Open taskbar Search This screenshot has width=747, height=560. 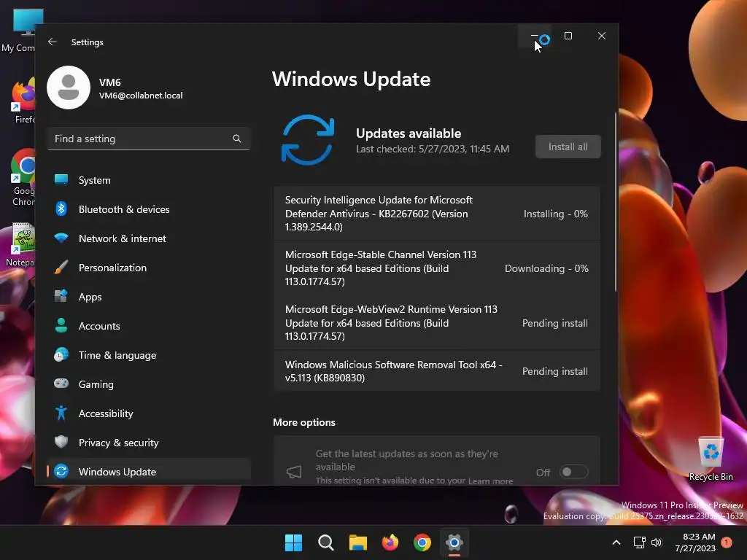pos(326,542)
